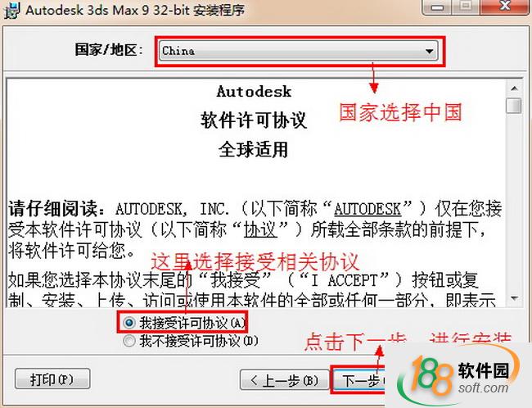Click the maximize window button
This screenshot has height=408, width=532.
point(467,7)
